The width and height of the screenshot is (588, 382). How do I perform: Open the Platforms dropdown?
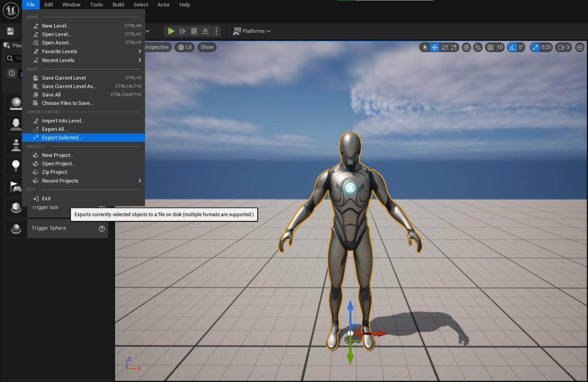pos(252,31)
